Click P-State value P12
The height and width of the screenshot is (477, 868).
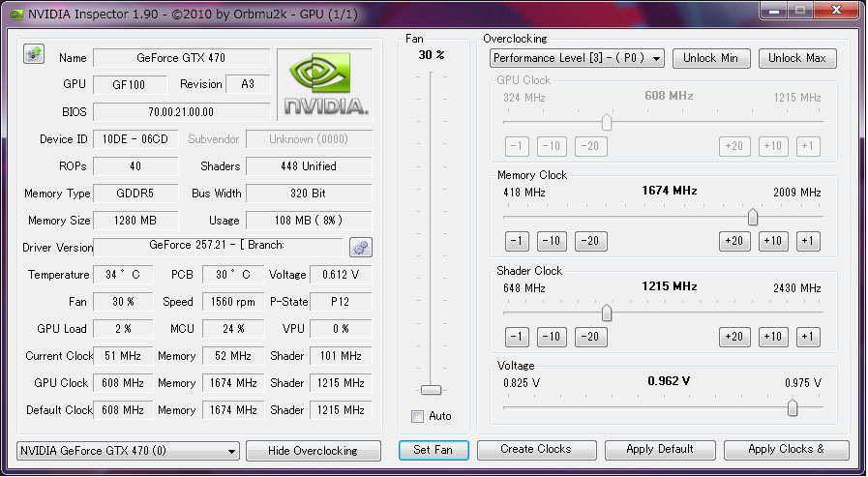(341, 302)
